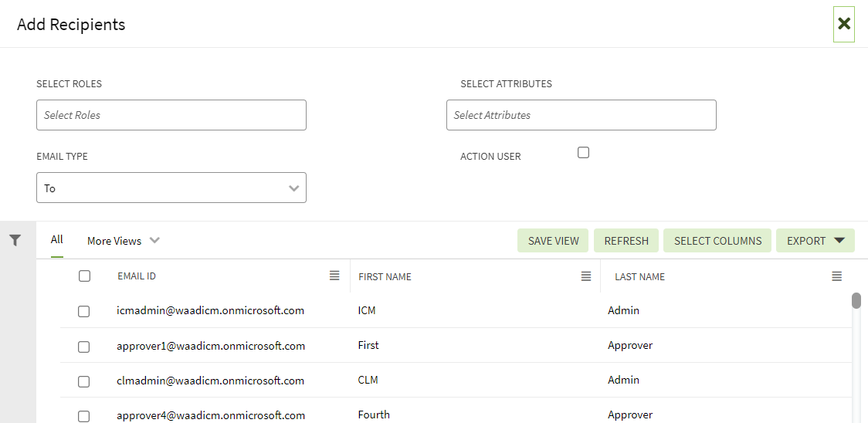Focus the Select Attributes input field
868x423 pixels.
pyautogui.click(x=581, y=115)
